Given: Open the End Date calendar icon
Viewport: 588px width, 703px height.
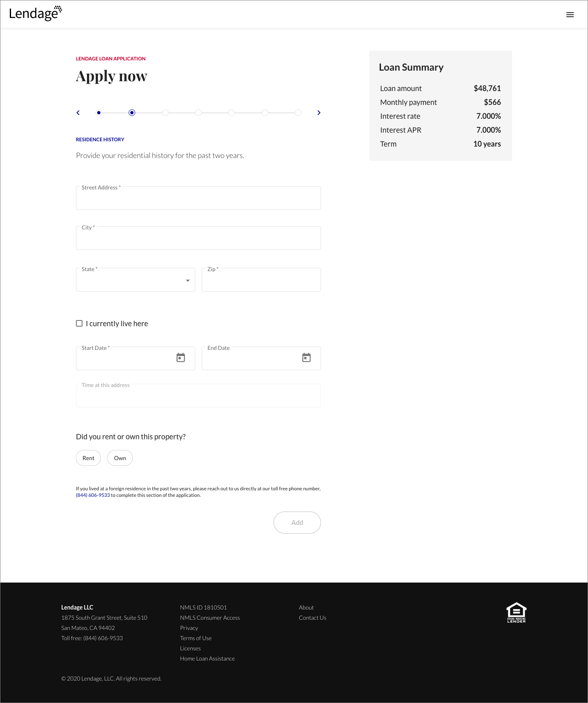Looking at the screenshot, I should [306, 358].
